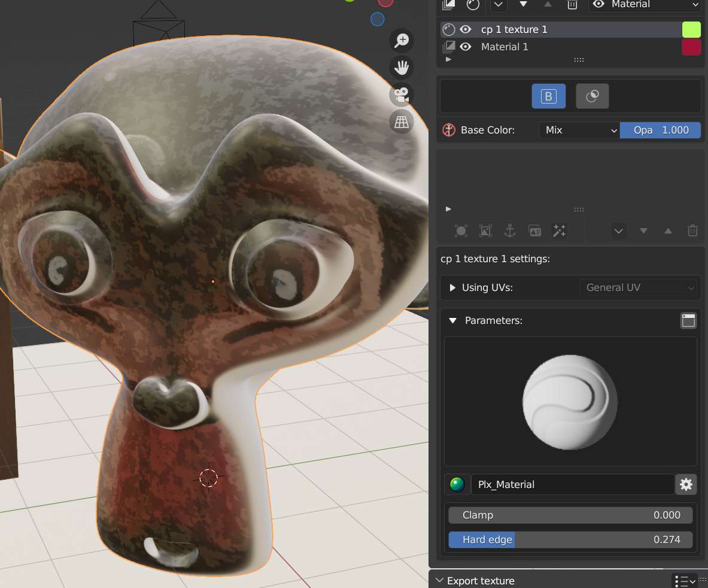The height and width of the screenshot is (588, 708).
Task: Select the B base channel tab
Action: coord(548,96)
